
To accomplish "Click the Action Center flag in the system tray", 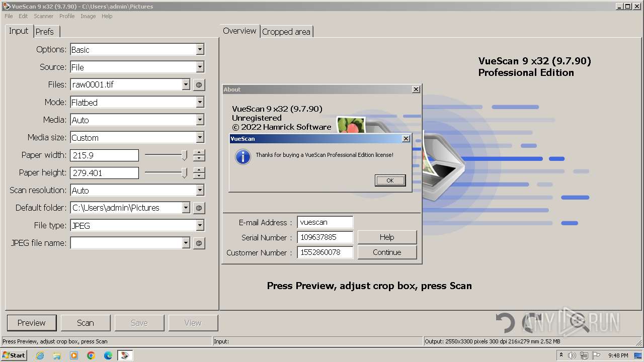I will click(x=596, y=355).
